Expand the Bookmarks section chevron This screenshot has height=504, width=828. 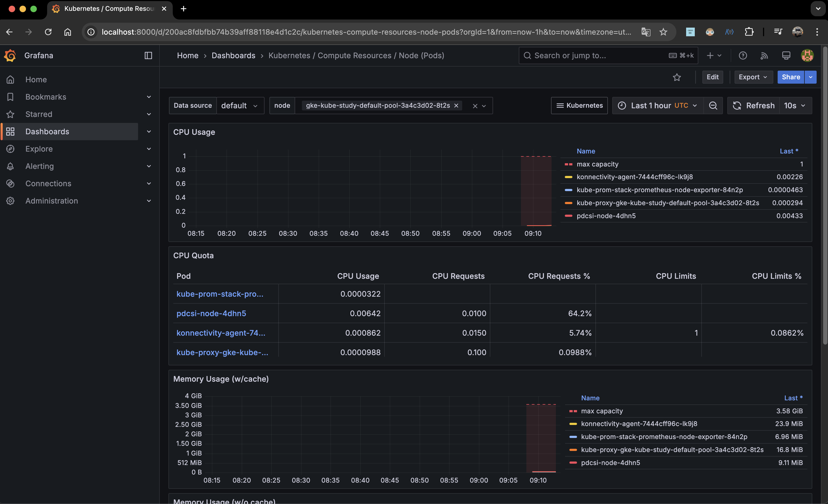pyautogui.click(x=149, y=97)
